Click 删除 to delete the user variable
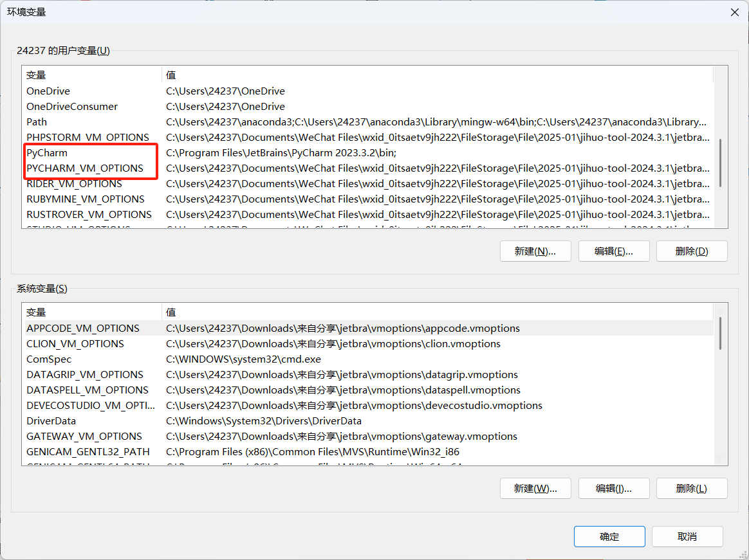The width and height of the screenshot is (749, 560). (692, 251)
